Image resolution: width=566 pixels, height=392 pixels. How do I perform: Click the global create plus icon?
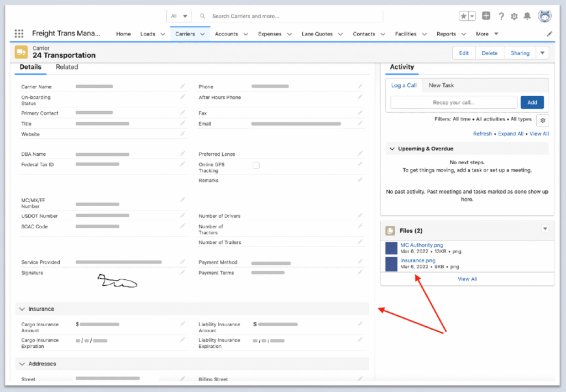pos(486,16)
